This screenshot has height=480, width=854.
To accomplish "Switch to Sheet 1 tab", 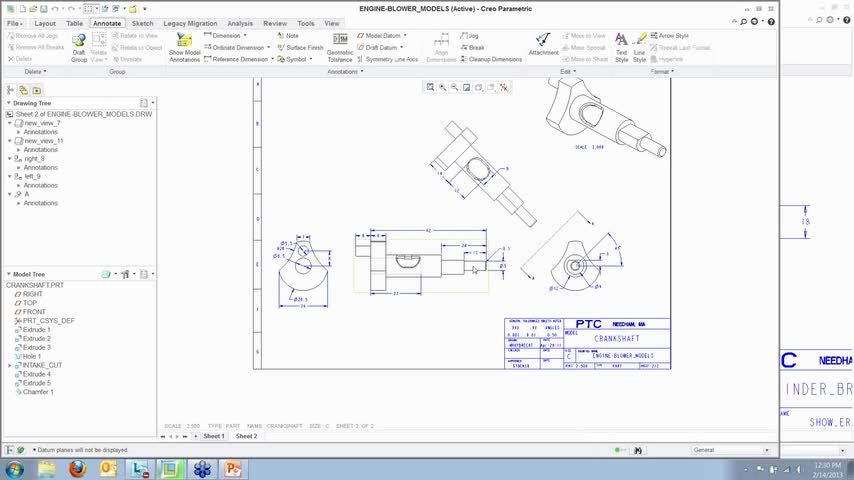I will tap(214, 436).
